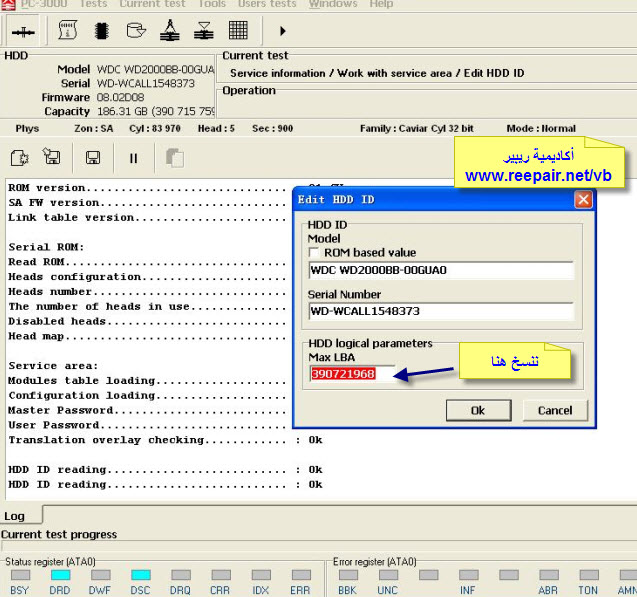Click the 'Mode : Normal' status text
Viewport: 637px width, 597px height.
541,129
